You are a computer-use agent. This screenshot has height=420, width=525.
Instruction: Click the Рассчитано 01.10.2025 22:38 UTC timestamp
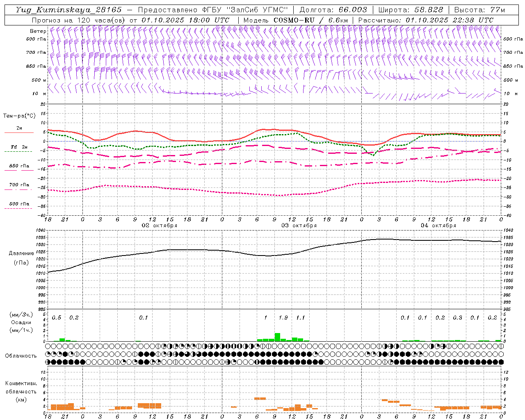pyautogui.click(x=426, y=20)
